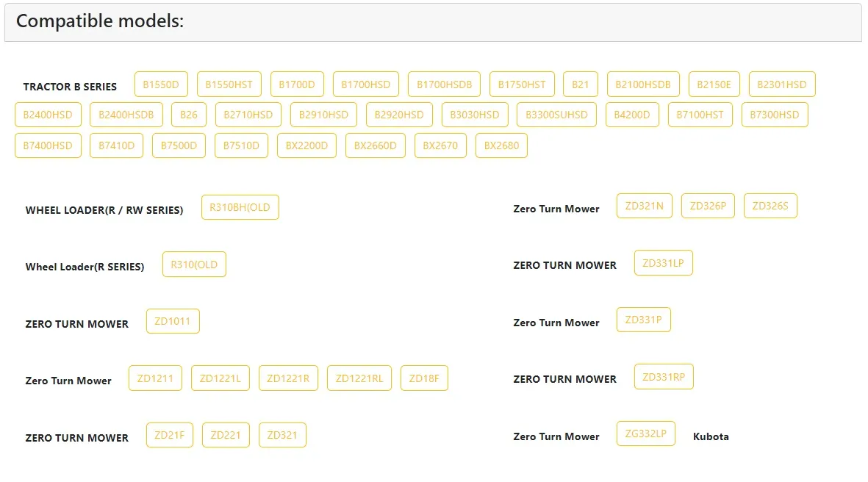
Task: Select the B2150E model tag
Action: 714,84
